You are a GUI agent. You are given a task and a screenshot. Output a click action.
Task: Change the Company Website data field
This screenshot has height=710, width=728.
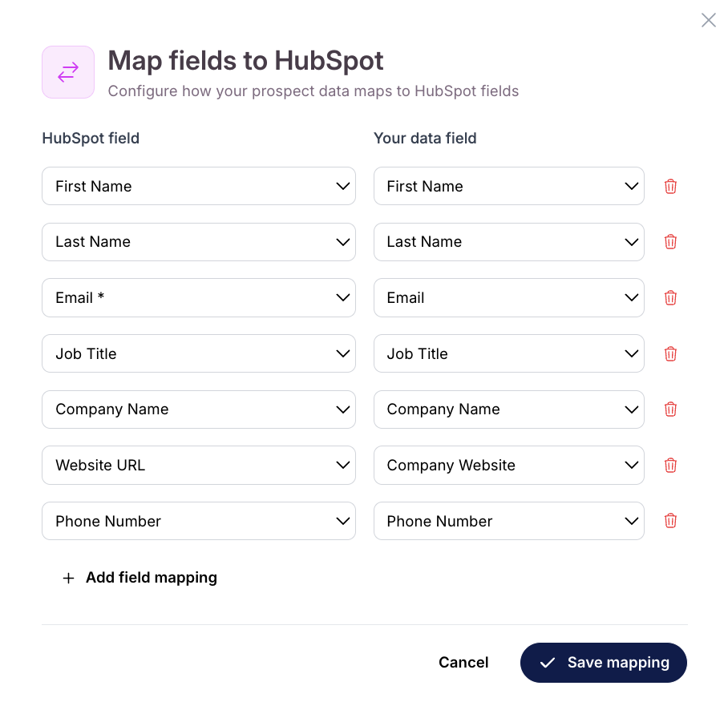tap(509, 465)
